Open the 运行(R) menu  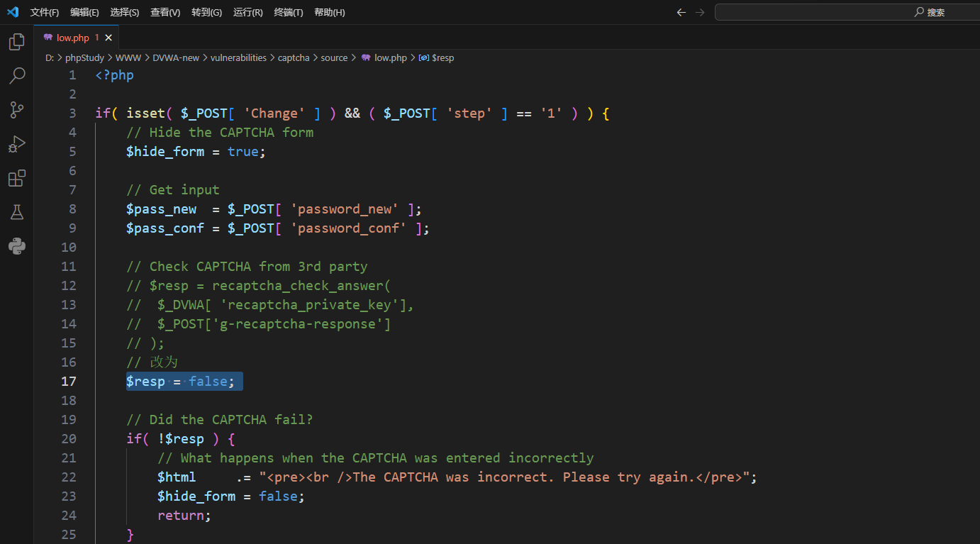click(247, 12)
